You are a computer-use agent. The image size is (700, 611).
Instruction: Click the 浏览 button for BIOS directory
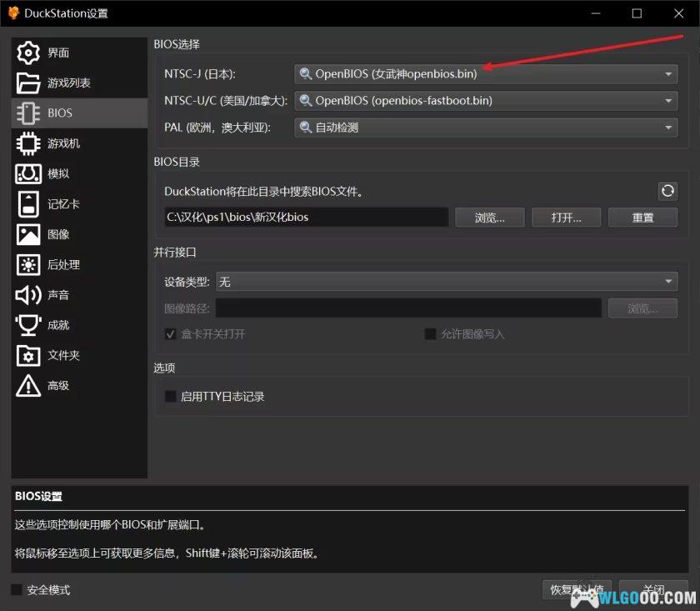click(490, 218)
